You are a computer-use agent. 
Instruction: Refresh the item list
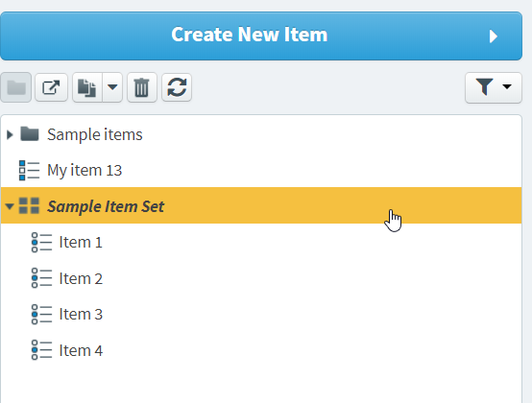coord(177,87)
